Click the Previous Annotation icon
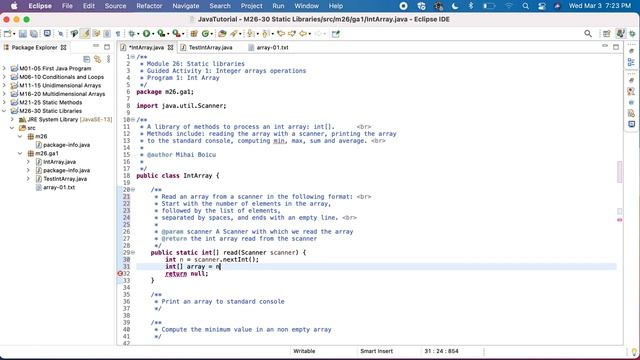This screenshot has height=360, width=640. coord(266,34)
